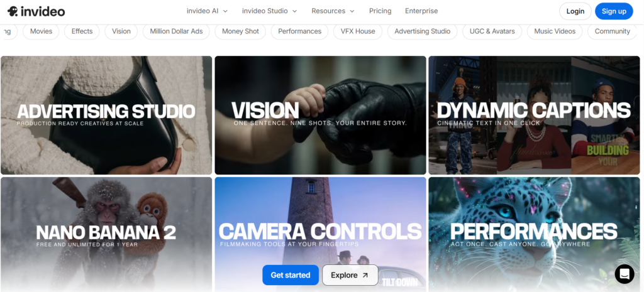The width and height of the screenshot is (644, 292).
Task: Select the Effects category tab
Action: (82, 31)
